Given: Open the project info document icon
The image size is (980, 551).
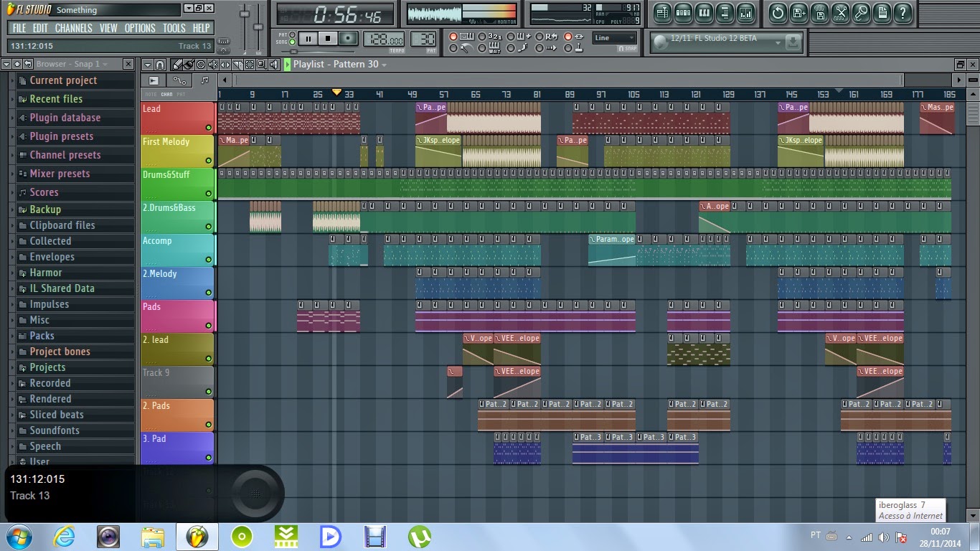Looking at the screenshot, I should (882, 13).
